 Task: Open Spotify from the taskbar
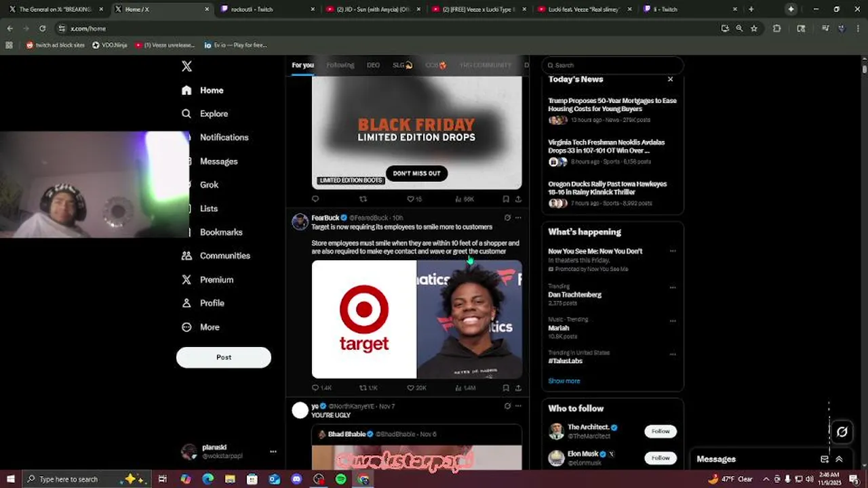click(340, 479)
